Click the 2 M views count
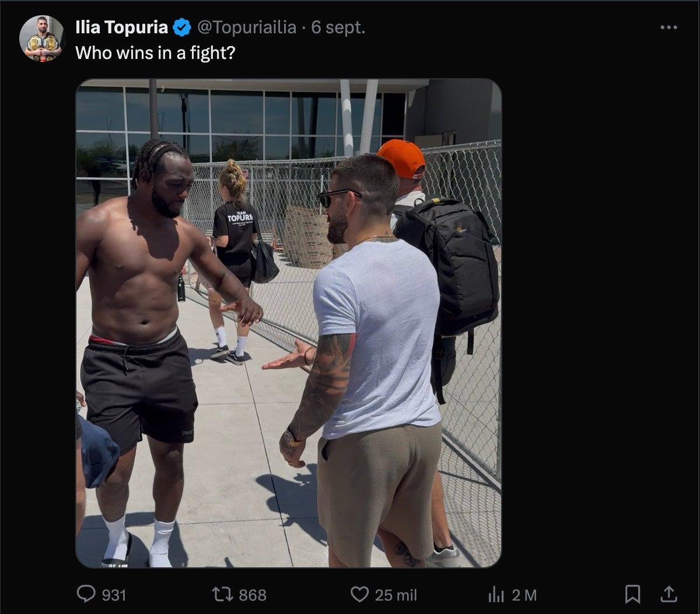 coord(524,595)
